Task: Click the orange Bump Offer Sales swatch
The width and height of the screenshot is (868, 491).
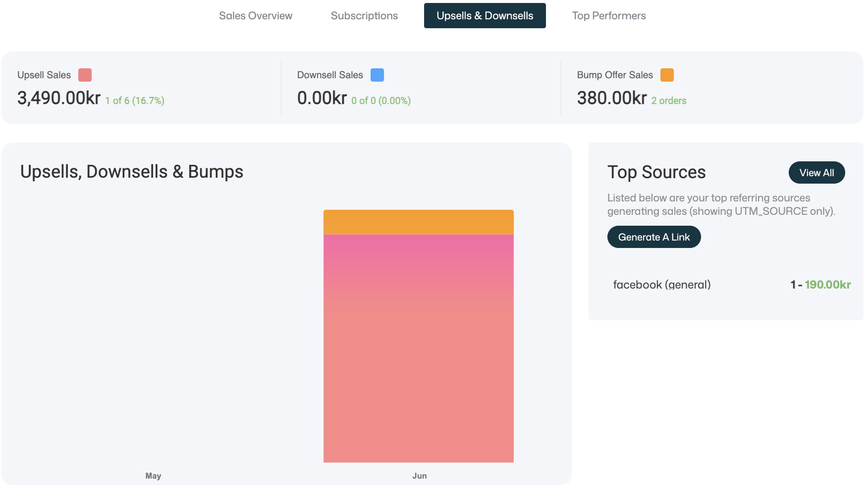Action: point(667,75)
